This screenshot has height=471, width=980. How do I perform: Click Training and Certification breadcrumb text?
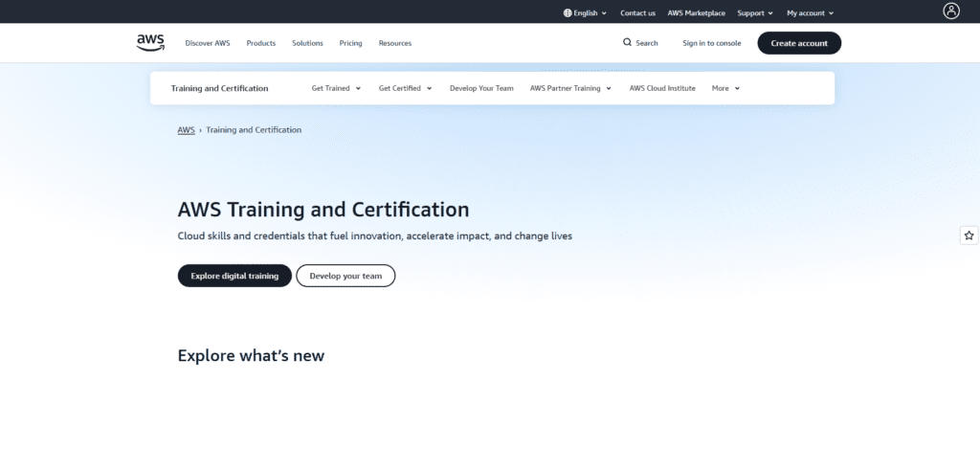(254, 130)
